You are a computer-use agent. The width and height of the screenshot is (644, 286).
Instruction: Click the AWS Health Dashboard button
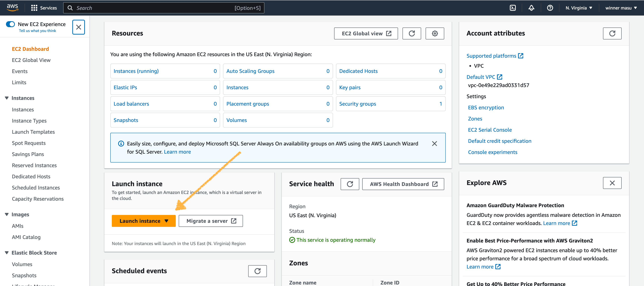(403, 184)
